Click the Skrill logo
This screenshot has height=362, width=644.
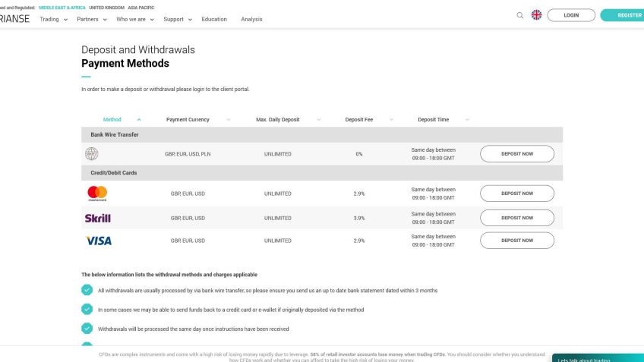point(97,218)
